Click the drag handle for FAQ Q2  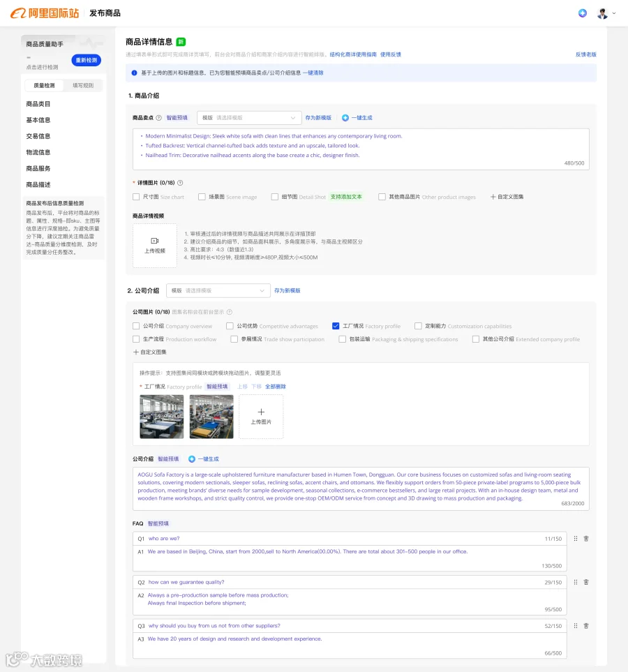click(576, 582)
